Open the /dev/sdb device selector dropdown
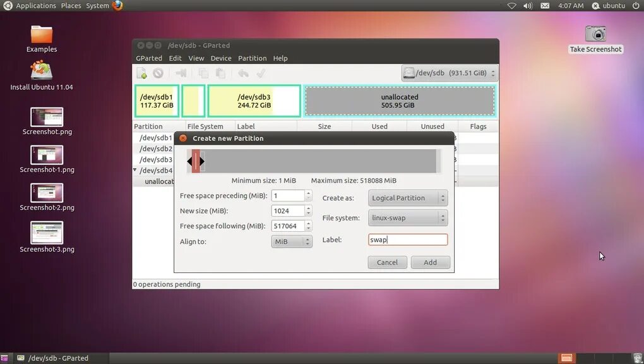This screenshot has width=644, height=364. point(450,73)
